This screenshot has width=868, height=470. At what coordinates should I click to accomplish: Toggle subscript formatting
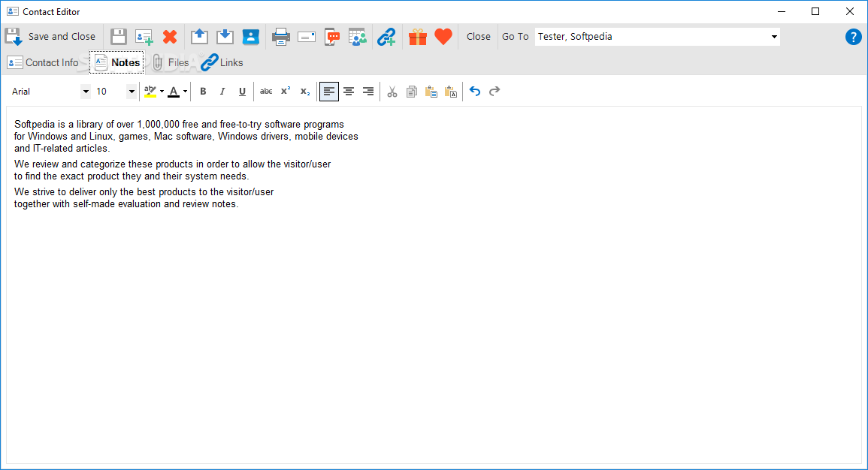(305, 92)
